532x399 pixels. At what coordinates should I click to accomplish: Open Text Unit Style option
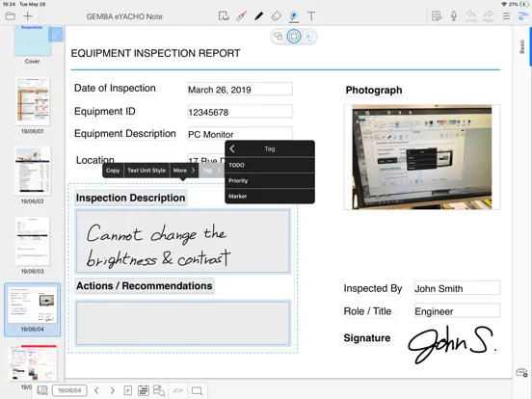click(x=146, y=171)
